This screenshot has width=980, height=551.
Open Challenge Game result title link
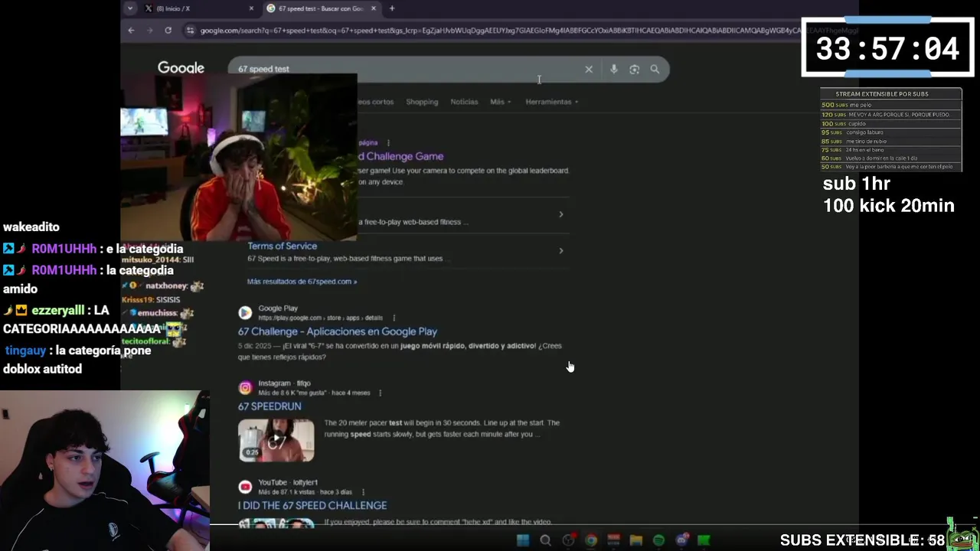(400, 156)
